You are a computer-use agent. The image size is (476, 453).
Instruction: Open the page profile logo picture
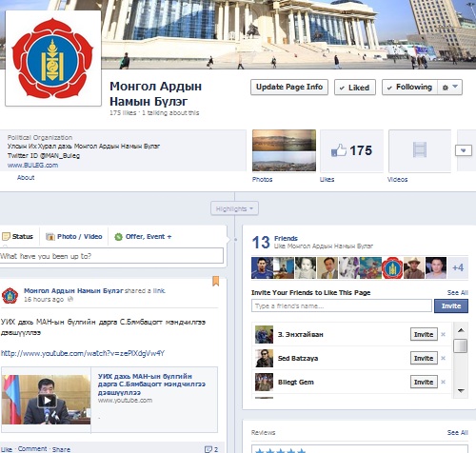[53, 58]
